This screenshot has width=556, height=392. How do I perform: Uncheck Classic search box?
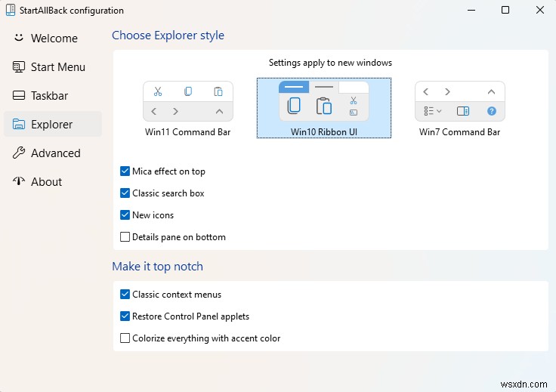(x=125, y=193)
